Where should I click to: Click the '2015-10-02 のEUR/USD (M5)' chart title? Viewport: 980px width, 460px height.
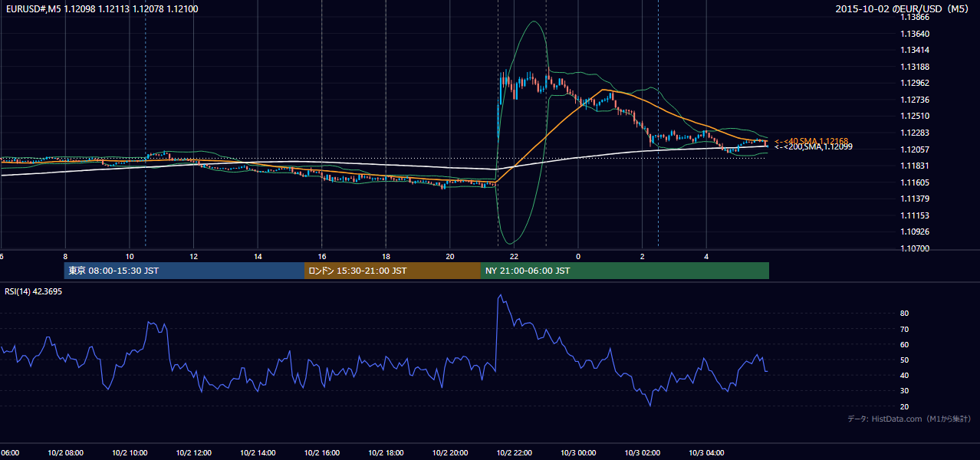[x=903, y=8]
